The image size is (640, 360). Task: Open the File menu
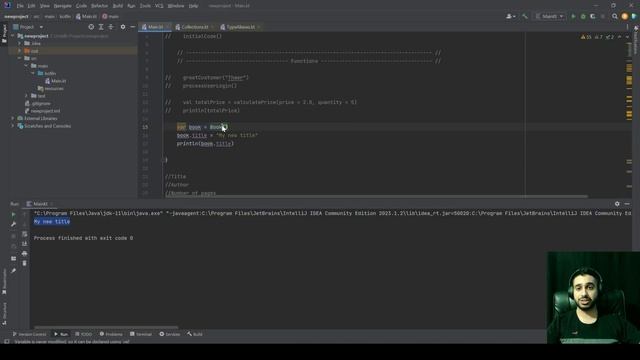(20, 6)
